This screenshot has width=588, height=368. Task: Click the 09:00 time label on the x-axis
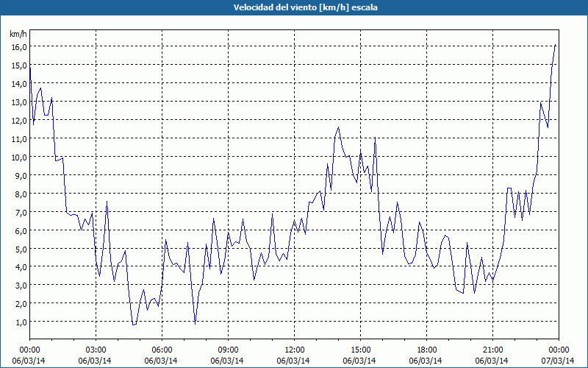[228, 350]
